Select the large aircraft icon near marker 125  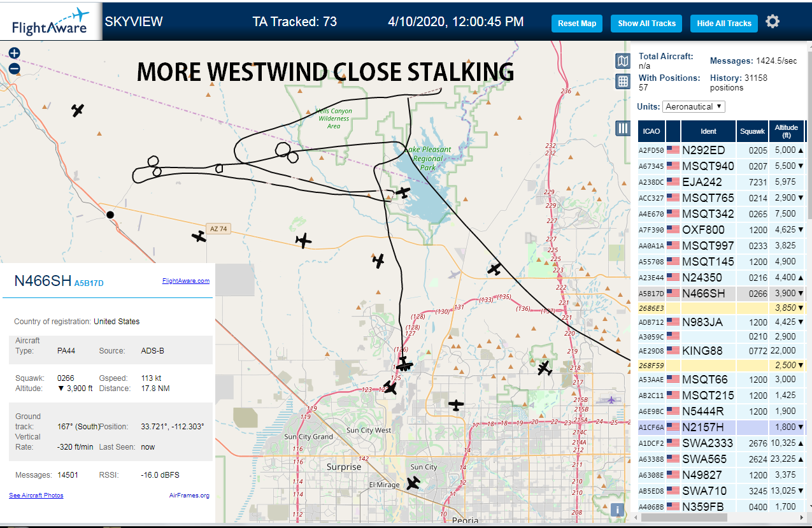404,364
